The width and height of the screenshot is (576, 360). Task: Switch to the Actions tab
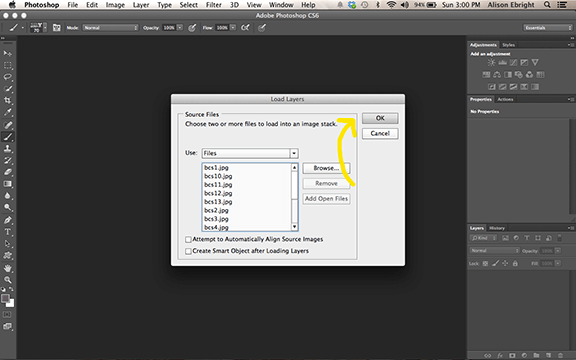click(x=505, y=99)
